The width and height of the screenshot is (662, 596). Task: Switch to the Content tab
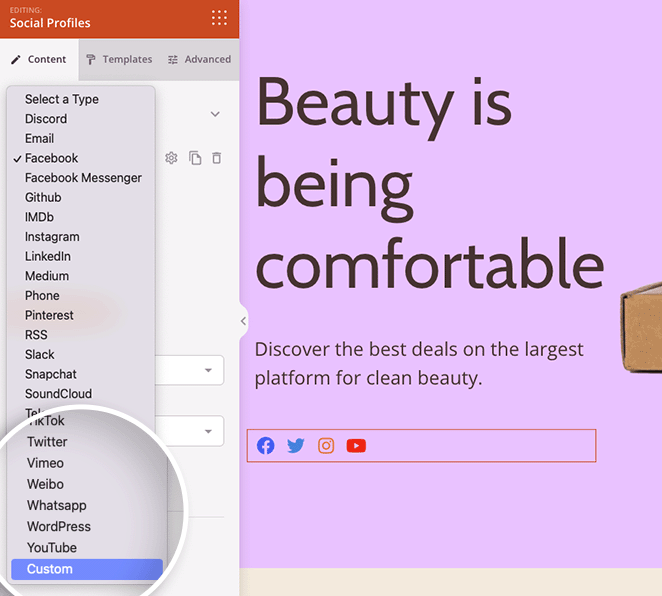(39, 60)
